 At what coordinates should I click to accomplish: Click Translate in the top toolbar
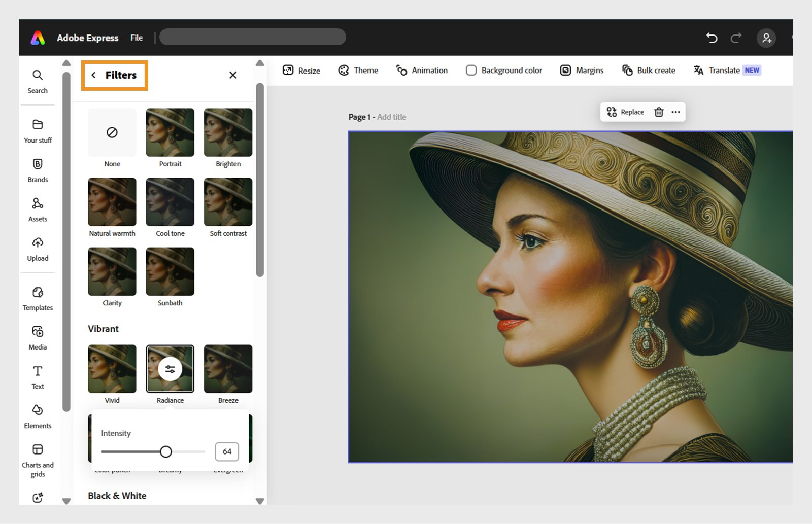(x=725, y=70)
